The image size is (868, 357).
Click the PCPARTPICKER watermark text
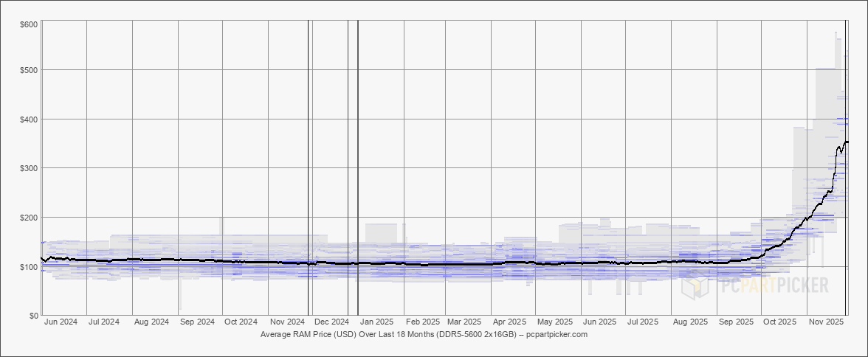(x=774, y=285)
